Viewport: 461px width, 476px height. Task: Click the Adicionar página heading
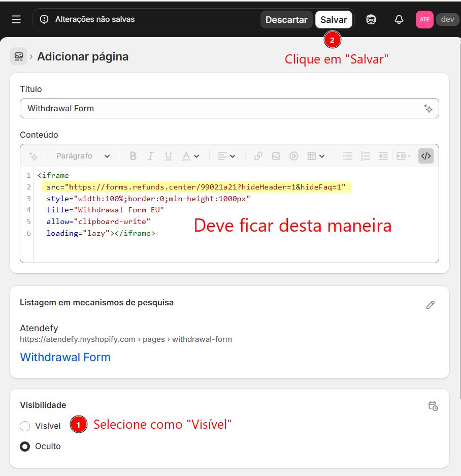[83, 56]
